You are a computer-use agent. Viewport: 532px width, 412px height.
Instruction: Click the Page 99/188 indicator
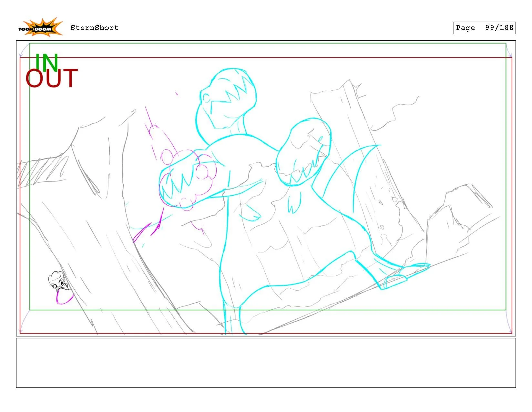(484, 28)
